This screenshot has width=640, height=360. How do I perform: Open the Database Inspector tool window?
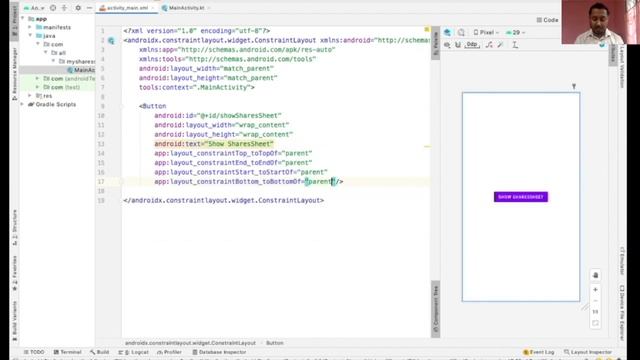(x=219, y=352)
